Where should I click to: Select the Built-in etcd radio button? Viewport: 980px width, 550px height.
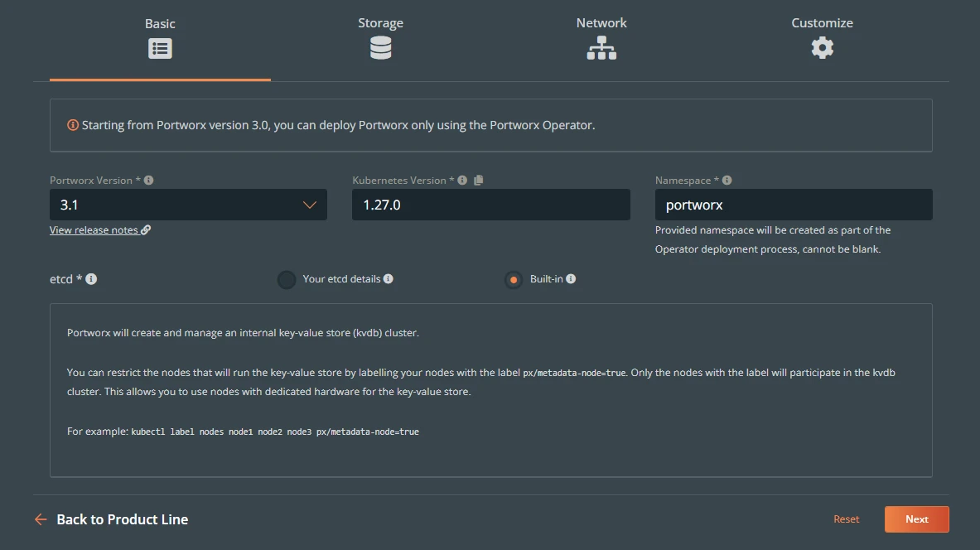coord(513,279)
